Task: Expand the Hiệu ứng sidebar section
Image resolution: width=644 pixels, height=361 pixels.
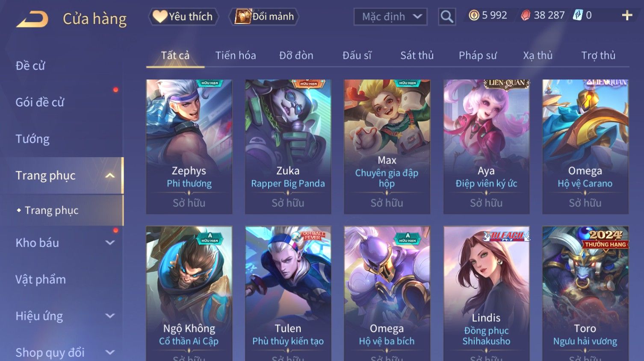Action: pyautogui.click(x=110, y=316)
